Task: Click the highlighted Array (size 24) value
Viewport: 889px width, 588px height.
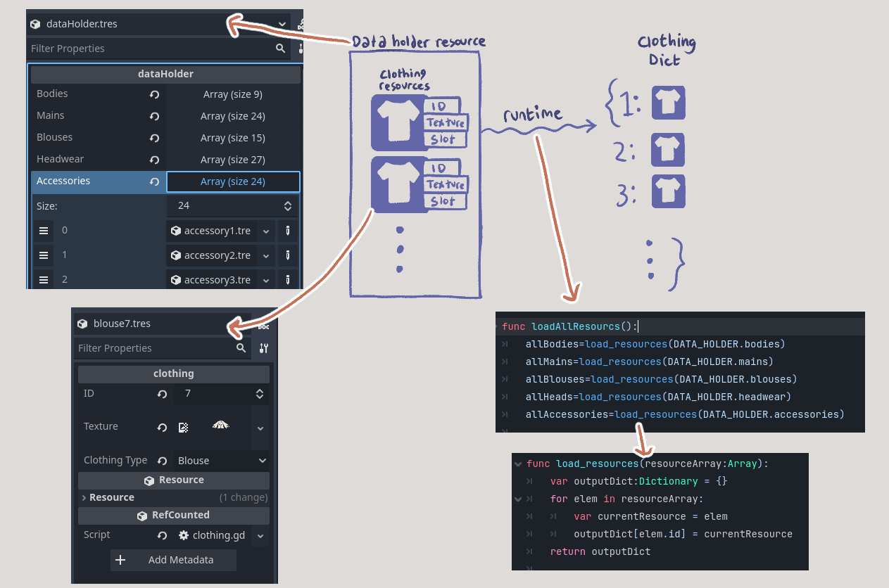Action: tap(233, 181)
